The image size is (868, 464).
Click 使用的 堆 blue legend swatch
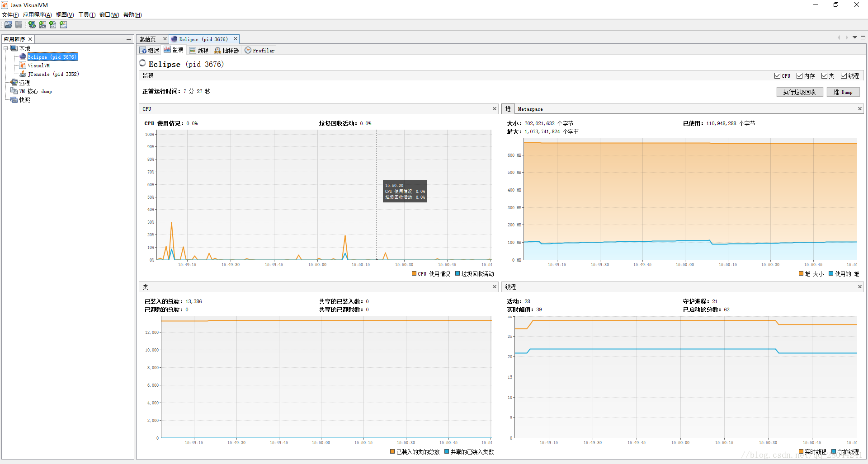coord(831,273)
